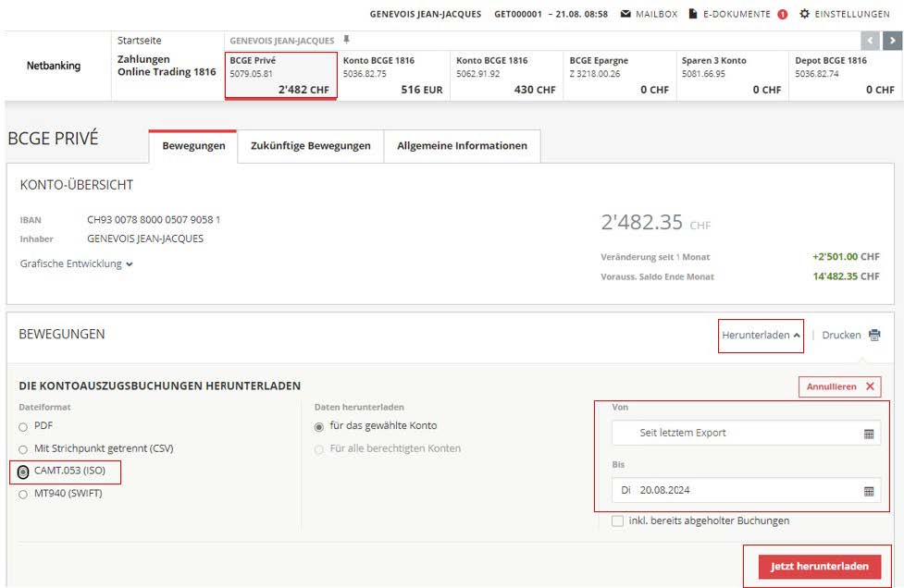Image resolution: width=904 pixels, height=588 pixels.
Task: Click the Annullieren button
Action: pyautogui.click(x=839, y=386)
